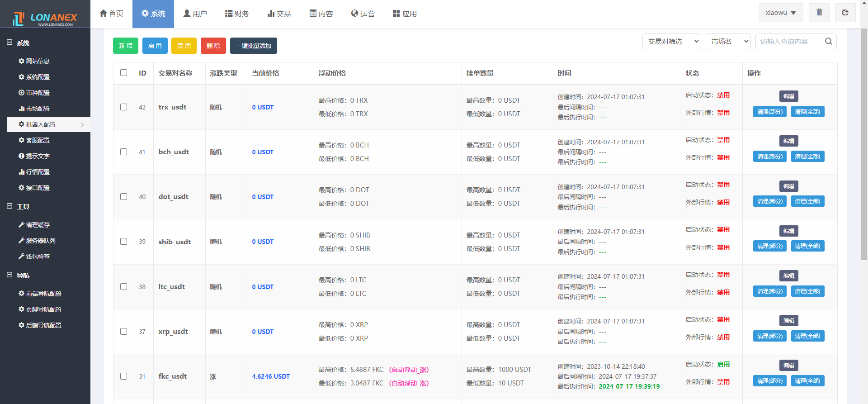Check the fkc_usdt row checkbox

[x=123, y=376]
